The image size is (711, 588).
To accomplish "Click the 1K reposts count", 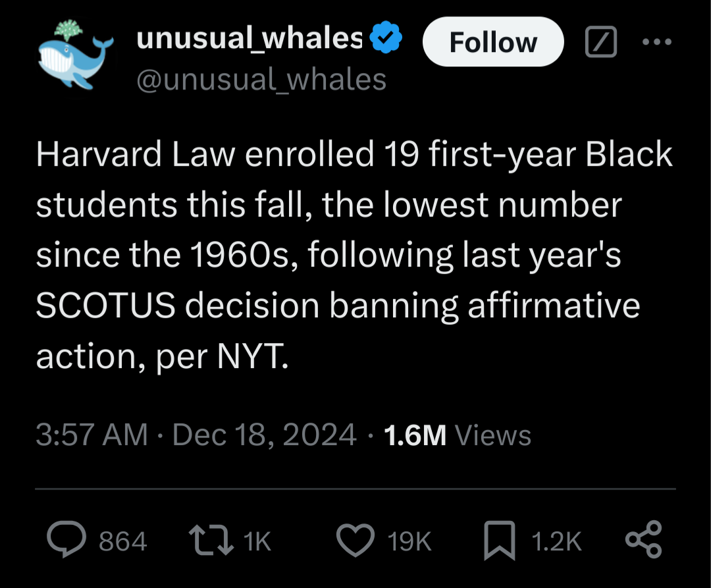I will 257,541.
